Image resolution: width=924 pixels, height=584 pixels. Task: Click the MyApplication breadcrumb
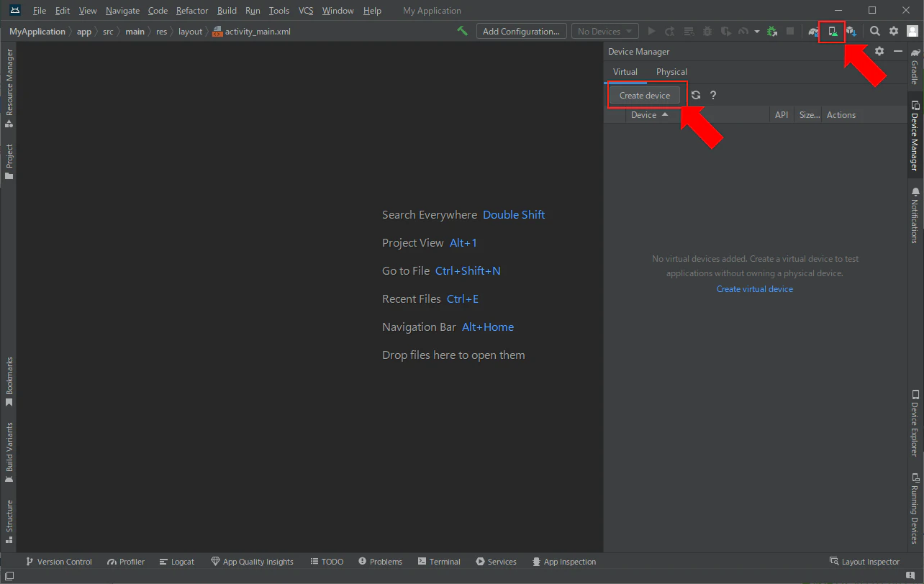point(37,32)
